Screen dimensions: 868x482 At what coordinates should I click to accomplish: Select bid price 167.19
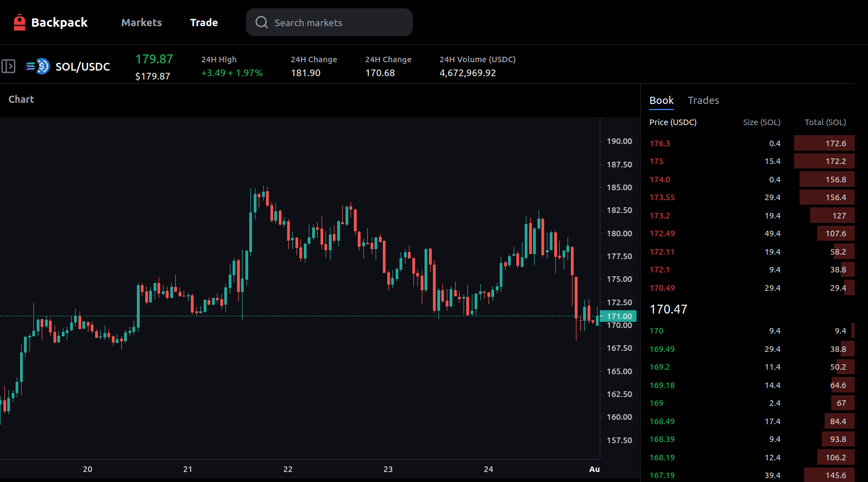[x=662, y=475]
